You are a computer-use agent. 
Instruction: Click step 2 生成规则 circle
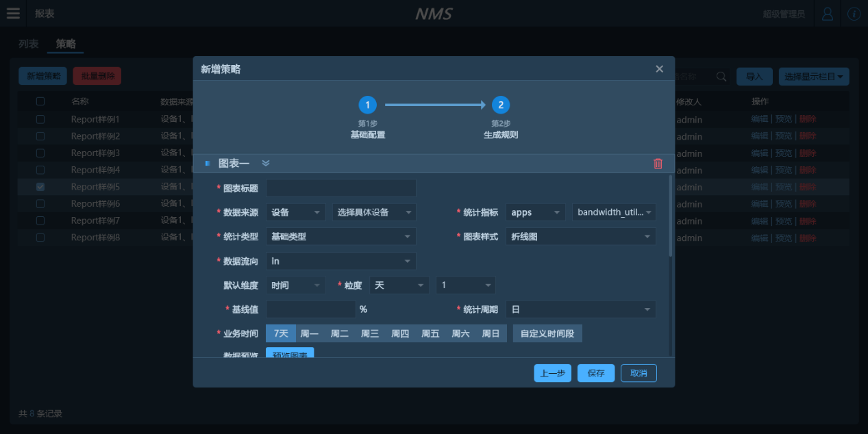point(501,105)
